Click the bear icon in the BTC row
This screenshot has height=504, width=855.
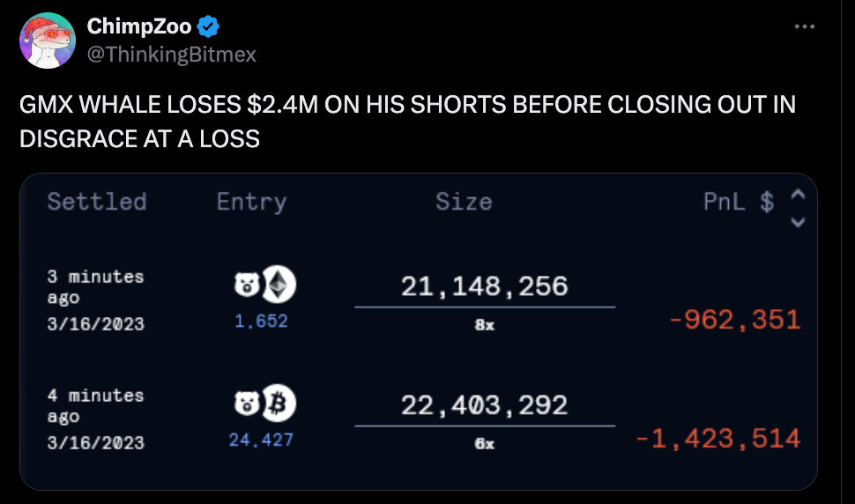(x=247, y=404)
